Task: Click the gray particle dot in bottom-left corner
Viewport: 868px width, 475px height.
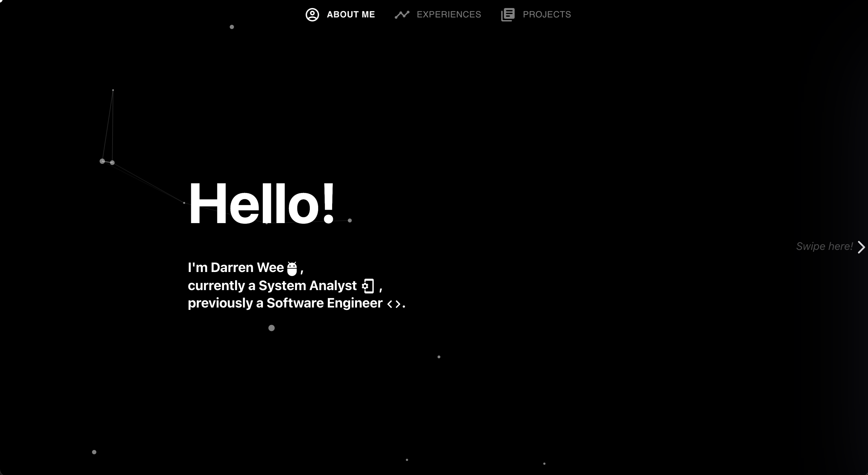Action: pos(94,452)
